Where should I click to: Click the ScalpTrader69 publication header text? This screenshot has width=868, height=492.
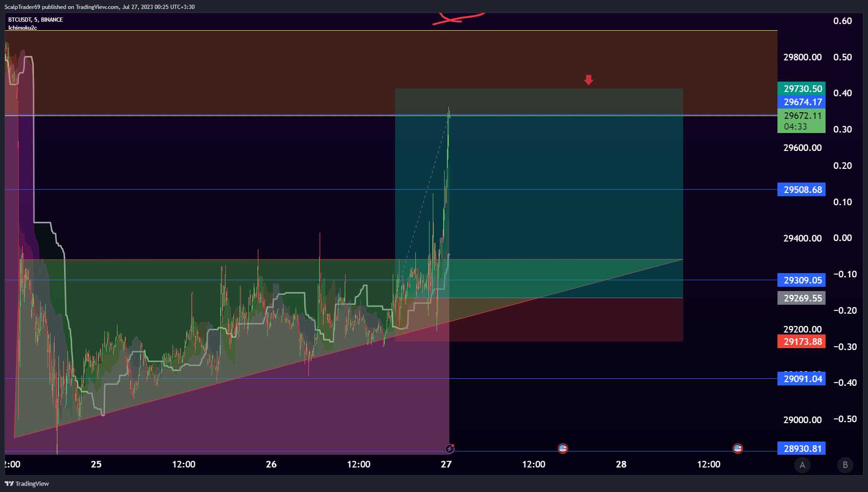[x=99, y=7]
